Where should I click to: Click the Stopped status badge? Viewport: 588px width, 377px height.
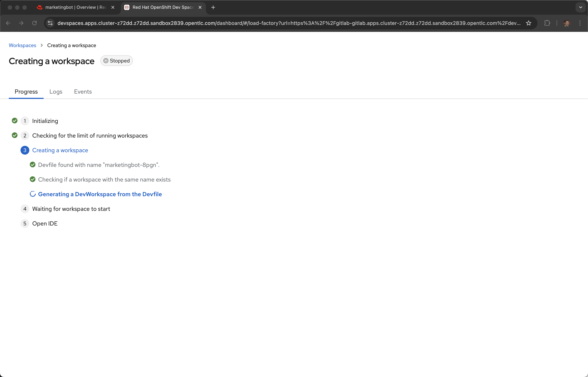[117, 61]
